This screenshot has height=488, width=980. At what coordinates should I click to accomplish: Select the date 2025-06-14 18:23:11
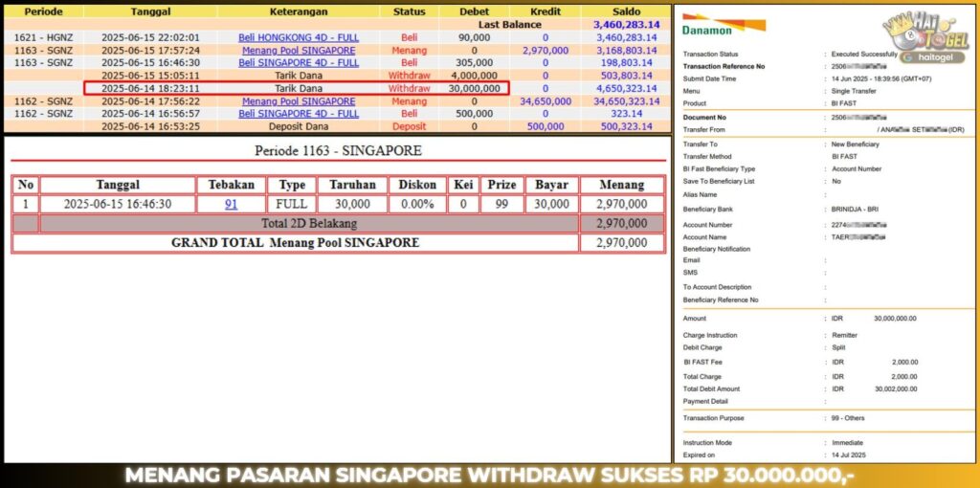150,89
